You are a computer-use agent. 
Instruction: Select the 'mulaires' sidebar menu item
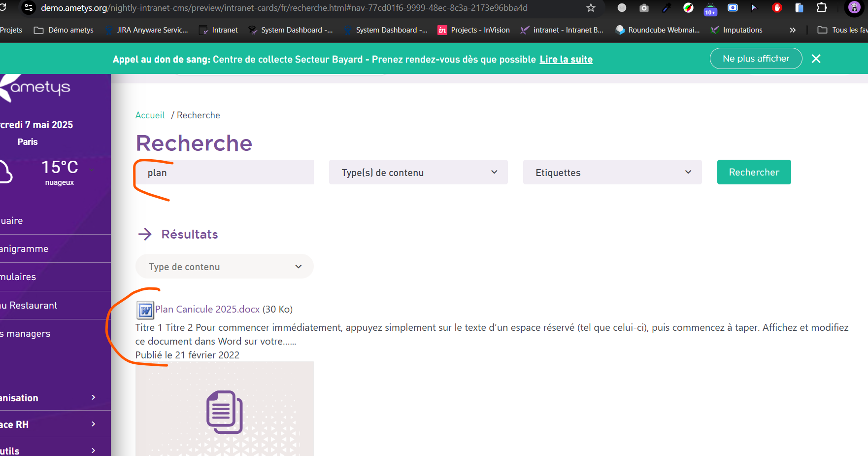(x=55, y=277)
